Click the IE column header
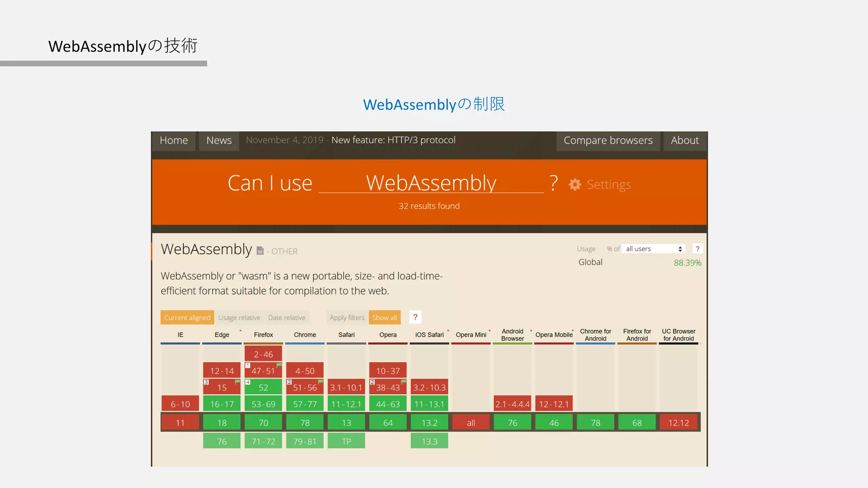868x488 pixels. [180, 335]
